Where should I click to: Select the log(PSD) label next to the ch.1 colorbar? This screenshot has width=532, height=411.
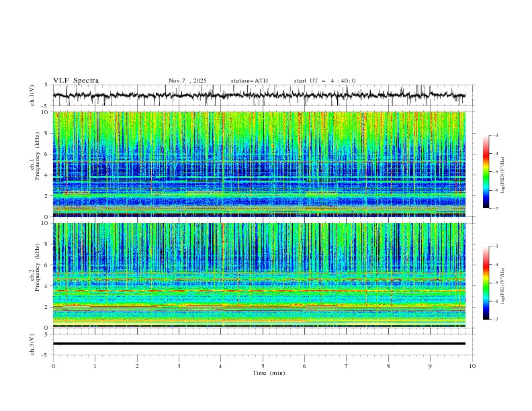coord(503,175)
